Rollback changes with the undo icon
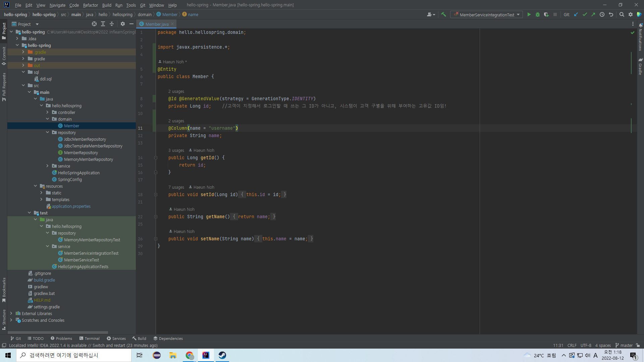The height and width of the screenshot is (362, 644). (x=611, y=14)
